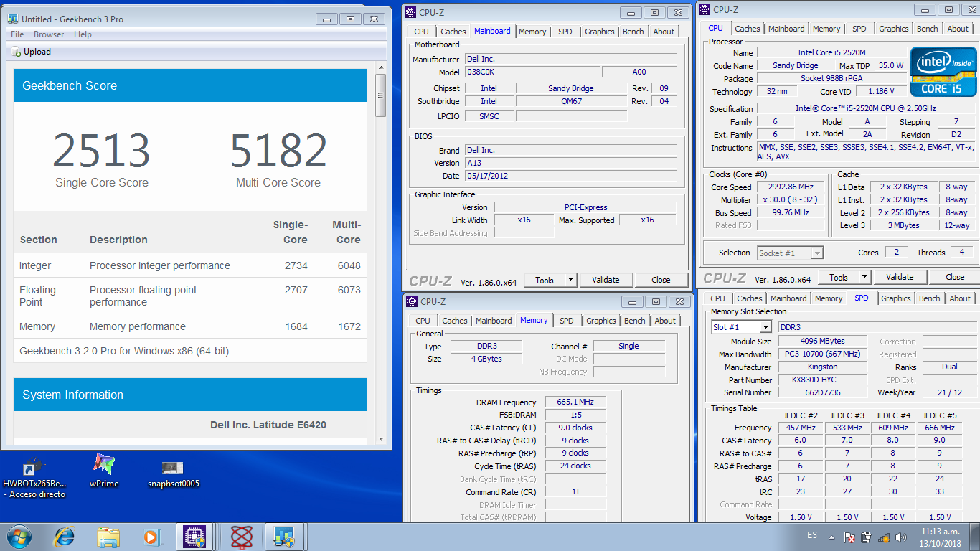This screenshot has width=980, height=551.
Task: Show hidden tray icons arrow
Action: tap(831, 537)
